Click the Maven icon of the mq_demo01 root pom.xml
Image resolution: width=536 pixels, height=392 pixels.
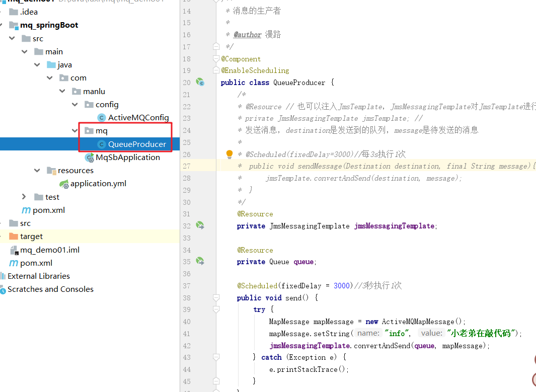coord(13,263)
